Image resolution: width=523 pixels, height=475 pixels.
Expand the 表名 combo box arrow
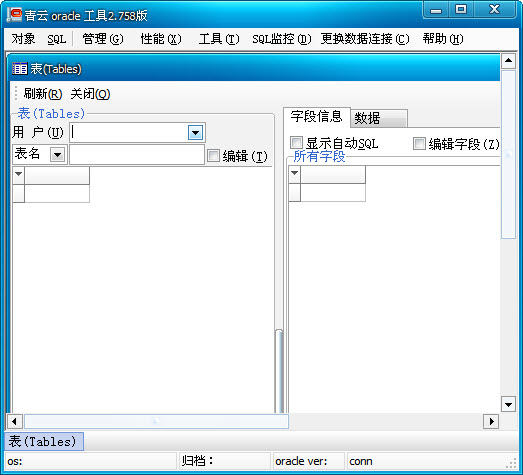tap(57, 154)
